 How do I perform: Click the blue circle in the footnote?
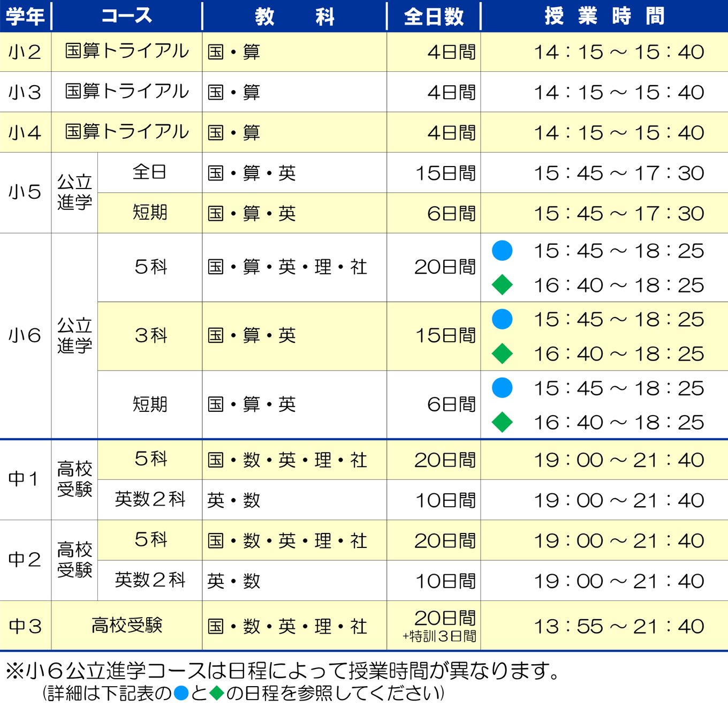point(181,694)
